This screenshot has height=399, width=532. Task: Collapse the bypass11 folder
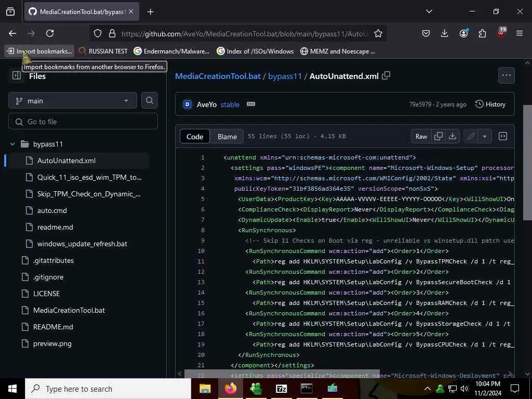point(12,144)
